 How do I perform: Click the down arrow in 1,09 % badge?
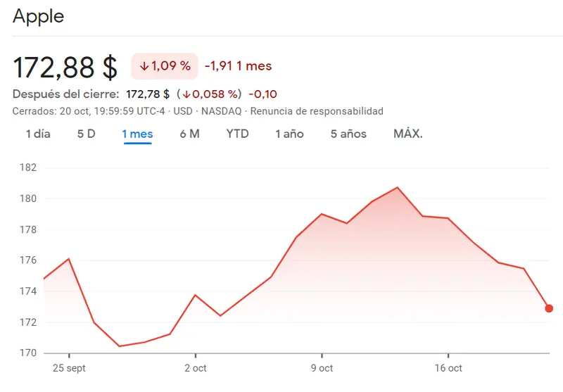pos(144,66)
